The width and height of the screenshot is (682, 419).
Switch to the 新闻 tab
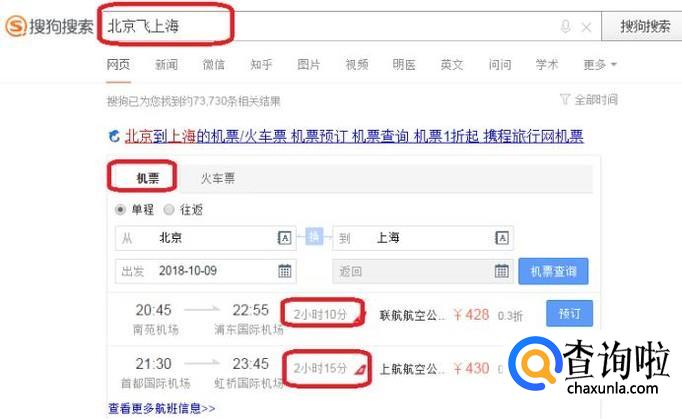(167, 65)
